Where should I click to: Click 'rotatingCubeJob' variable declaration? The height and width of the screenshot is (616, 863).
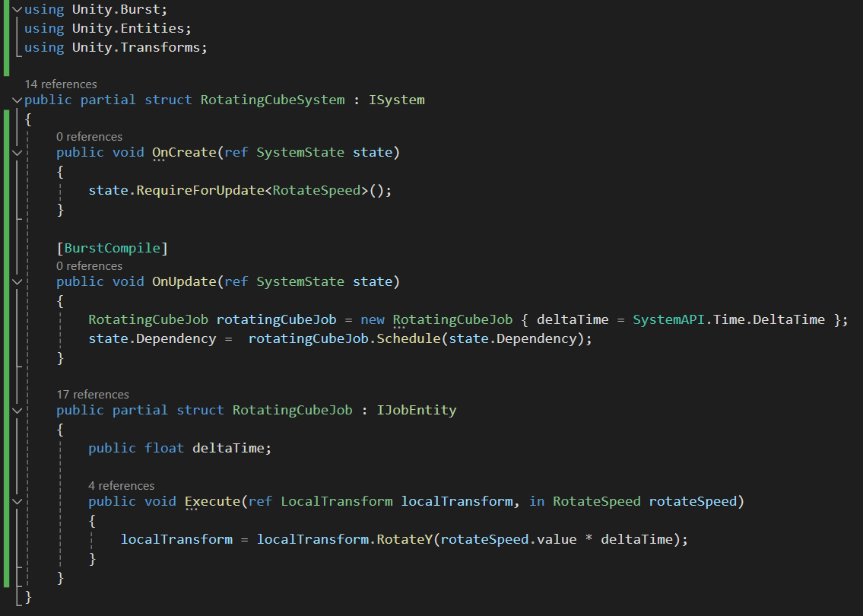point(276,319)
